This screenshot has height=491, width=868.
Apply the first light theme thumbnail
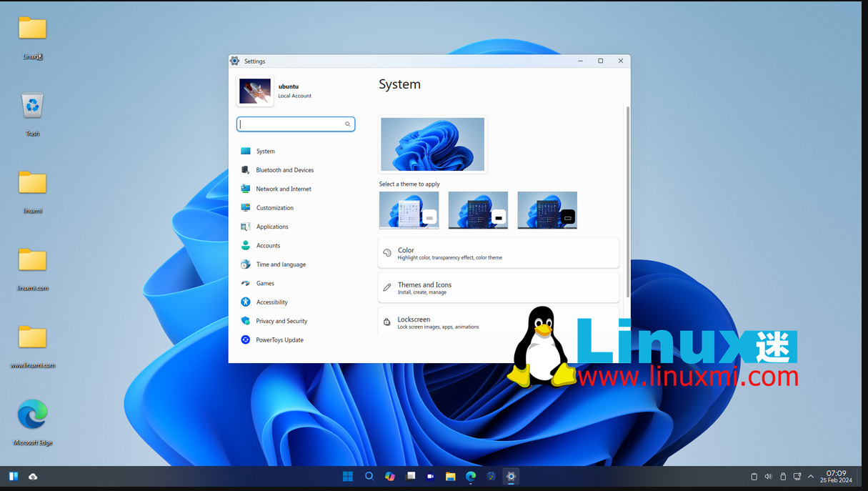(x=409, y=210)
